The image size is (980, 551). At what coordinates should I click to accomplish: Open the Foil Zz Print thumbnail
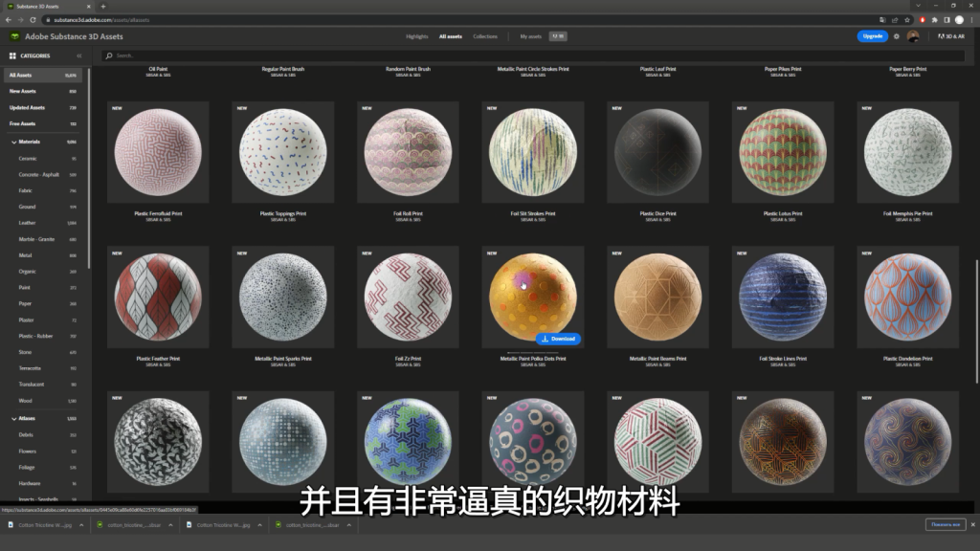(408, 297)
